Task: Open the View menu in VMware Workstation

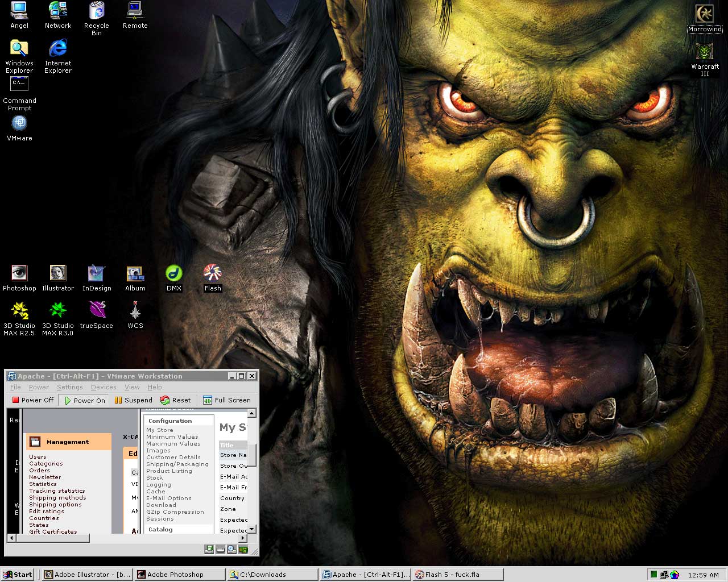Action: point(132,387)
